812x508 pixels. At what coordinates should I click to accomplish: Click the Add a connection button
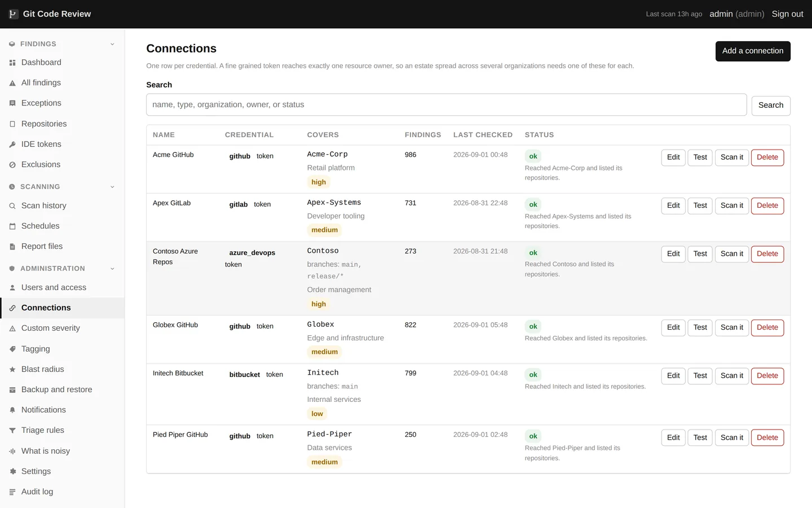[753, 51]
